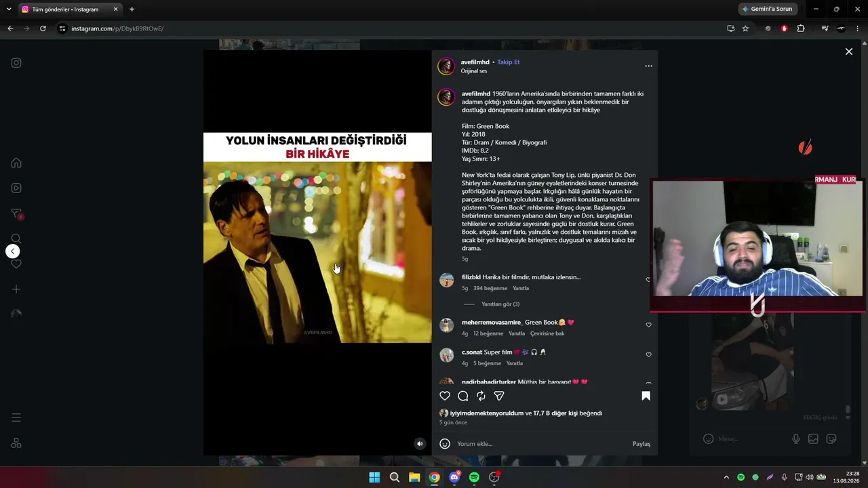The image size is (868, 488).
Task: Open Reels from the Instagram sidebar
Action: click(x=16, y=188)
